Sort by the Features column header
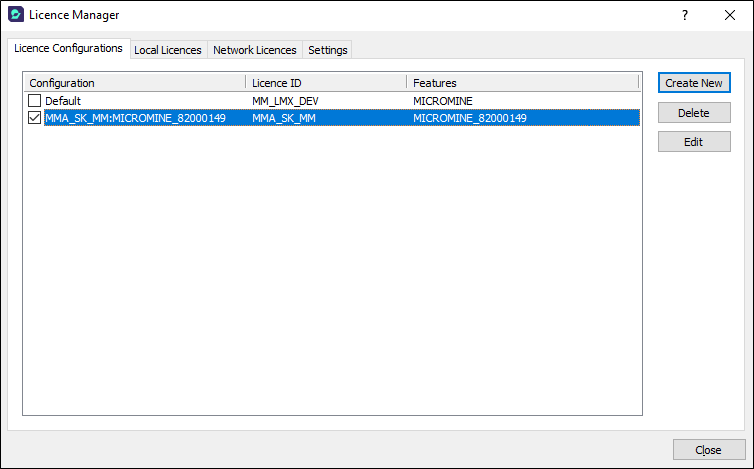Viewport: 754px width, 469px height. 523,83
